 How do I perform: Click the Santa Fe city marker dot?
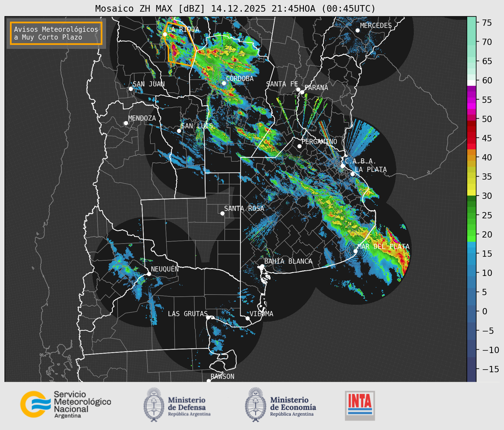(x=298, y=89)
